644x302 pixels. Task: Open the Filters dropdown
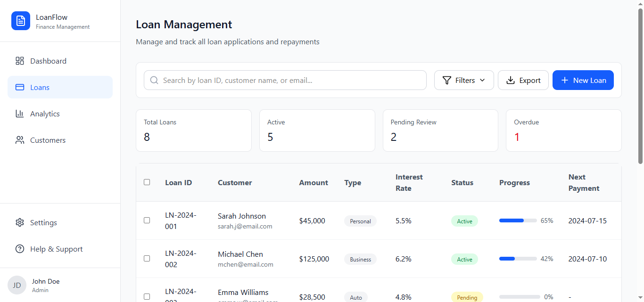pos(464,80)
